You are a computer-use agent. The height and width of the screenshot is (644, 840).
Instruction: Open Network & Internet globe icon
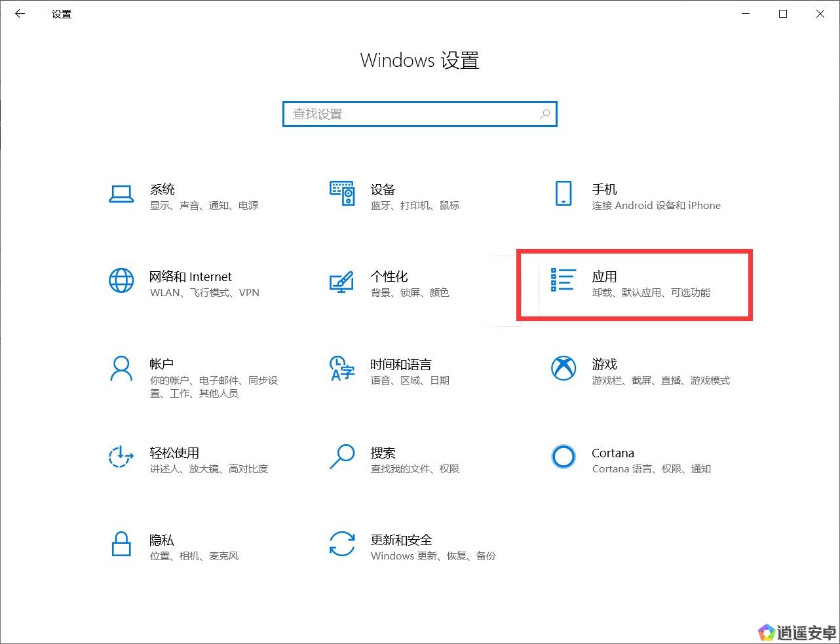point(121,281)
